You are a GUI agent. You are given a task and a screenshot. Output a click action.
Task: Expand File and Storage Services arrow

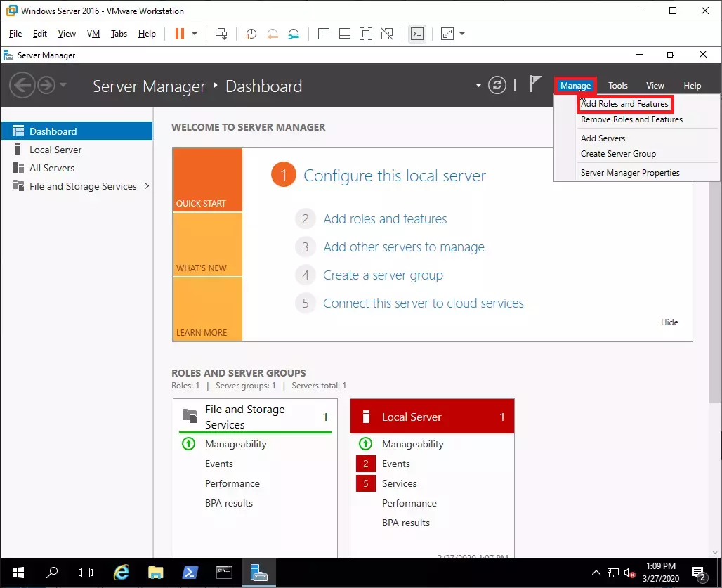coord(146,186)
